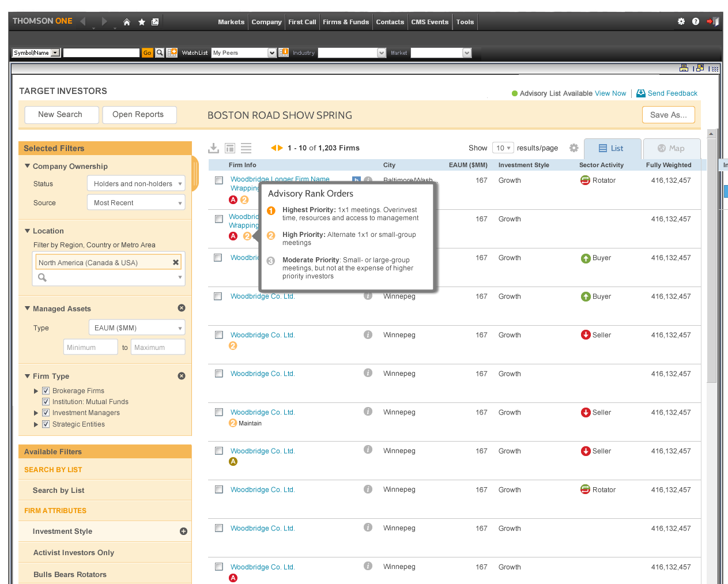Screen dimensions: 728x584
Task: Click the search magnifier icon beside Go
Action: tap(160, 52)
